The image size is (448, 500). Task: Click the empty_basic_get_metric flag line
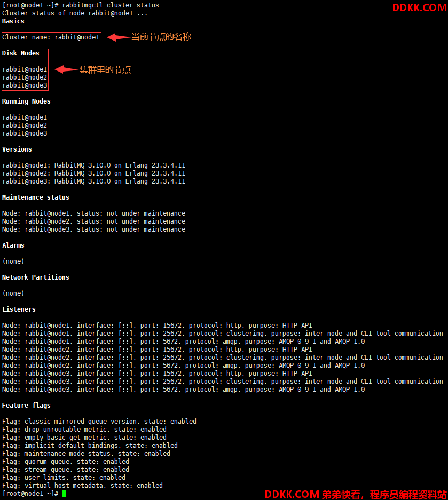click(x=84, y=437)
